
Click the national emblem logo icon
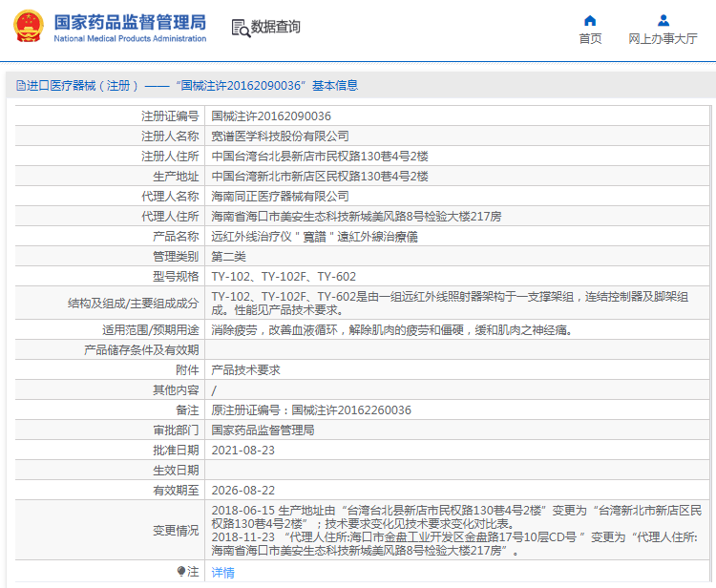point(27,27)
